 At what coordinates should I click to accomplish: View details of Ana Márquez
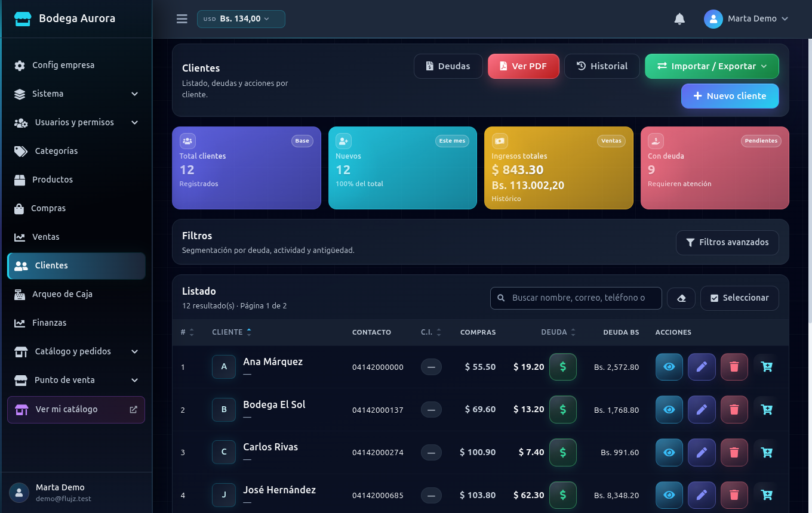tap(669, 367)
